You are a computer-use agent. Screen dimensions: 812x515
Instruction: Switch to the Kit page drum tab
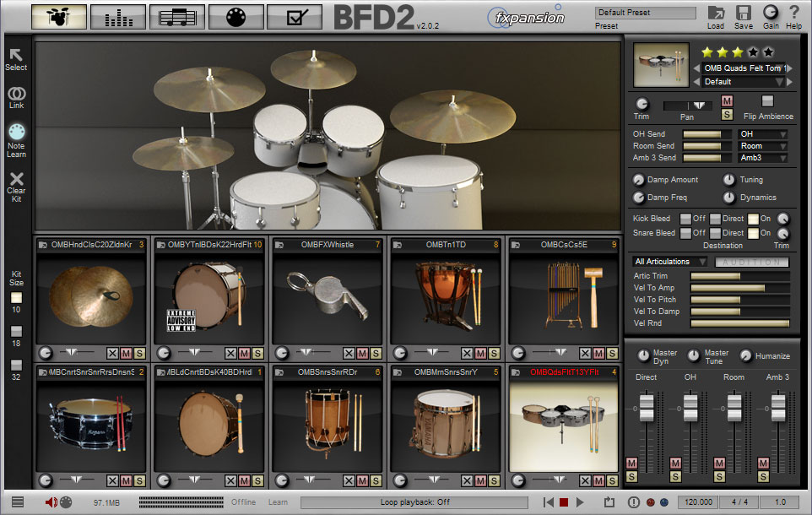point(59,17)
